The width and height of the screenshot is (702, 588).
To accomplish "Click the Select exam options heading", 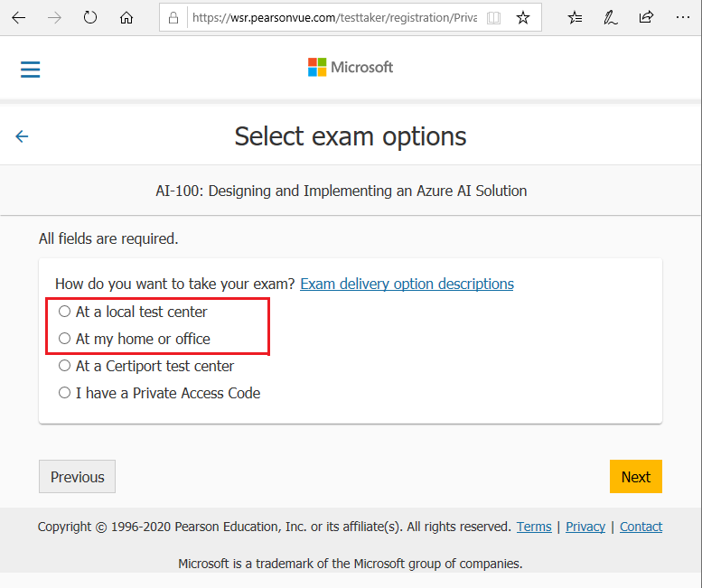I will pos(351,136).
